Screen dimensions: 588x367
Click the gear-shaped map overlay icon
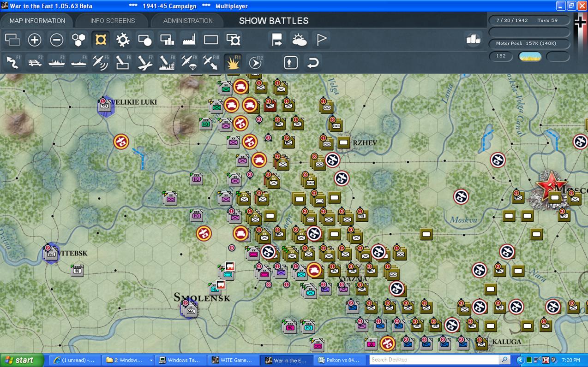[x=123, y=40]
